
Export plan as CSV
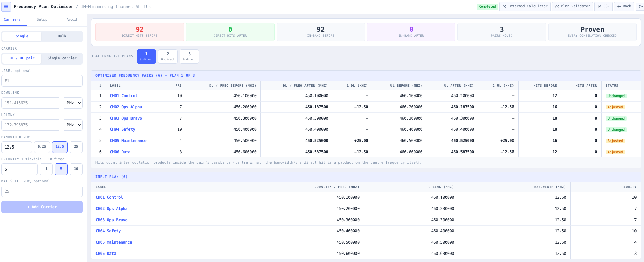(604, 6)
